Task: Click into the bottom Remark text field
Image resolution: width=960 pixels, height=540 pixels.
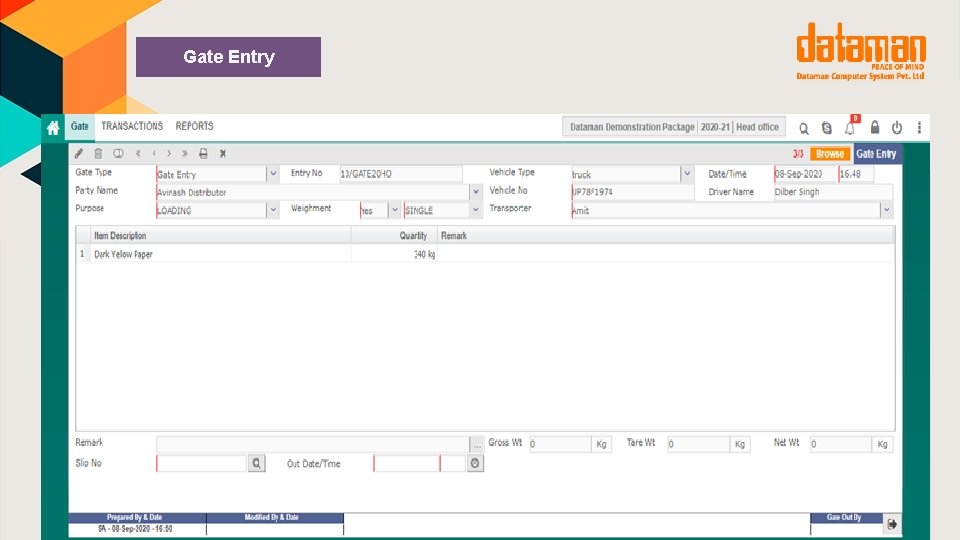Action: click(x=312, y=444)
